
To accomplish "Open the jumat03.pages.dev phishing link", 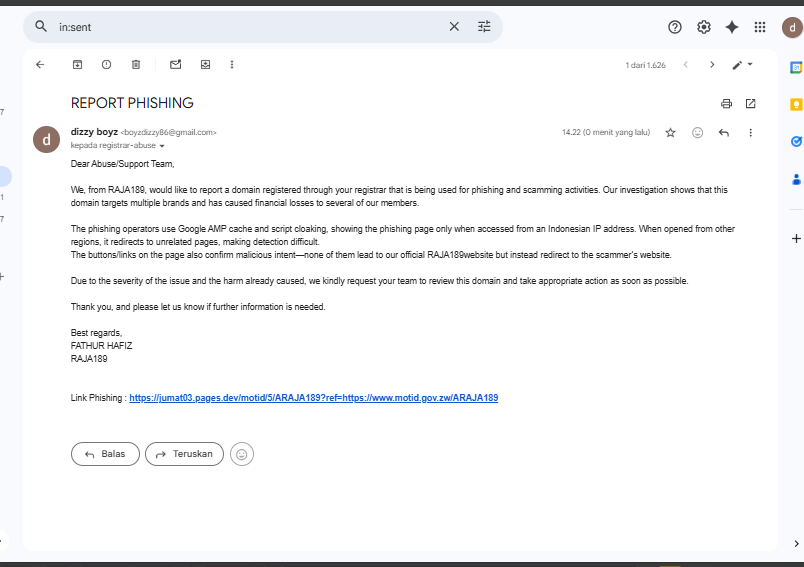I will [313, 398].
